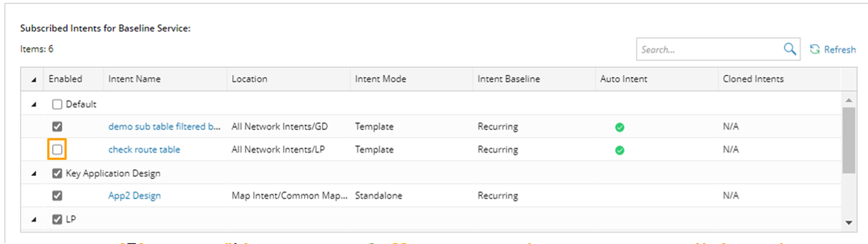Collapse all groups using header triangle
The width and height of the screenshot is (868, 244).
pos(34,80)
